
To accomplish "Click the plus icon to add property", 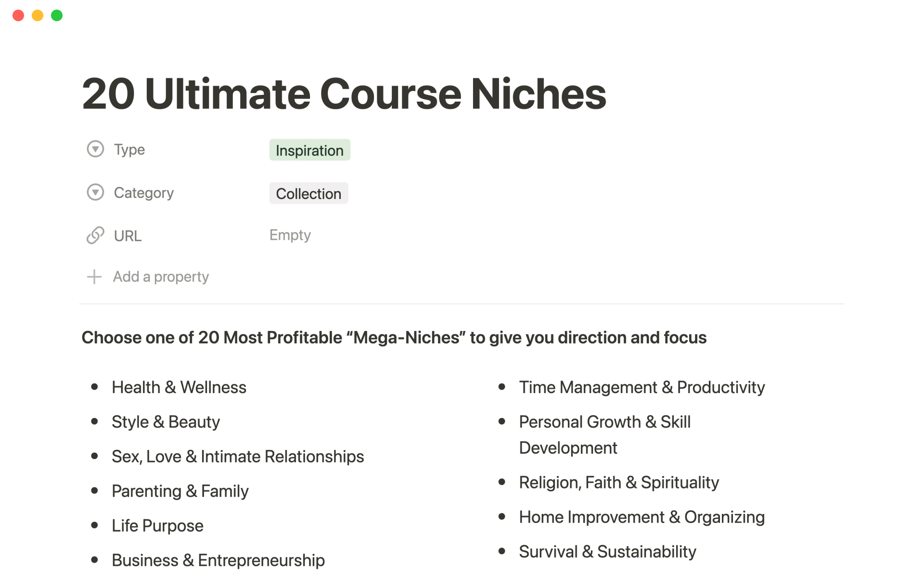I will click(94, 277).
